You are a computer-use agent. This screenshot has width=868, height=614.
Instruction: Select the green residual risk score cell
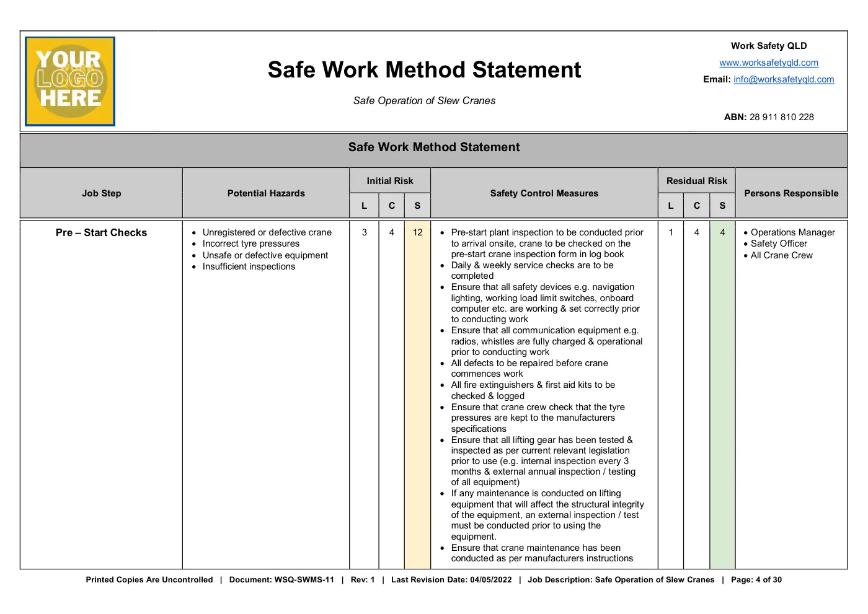click(722, 395)
